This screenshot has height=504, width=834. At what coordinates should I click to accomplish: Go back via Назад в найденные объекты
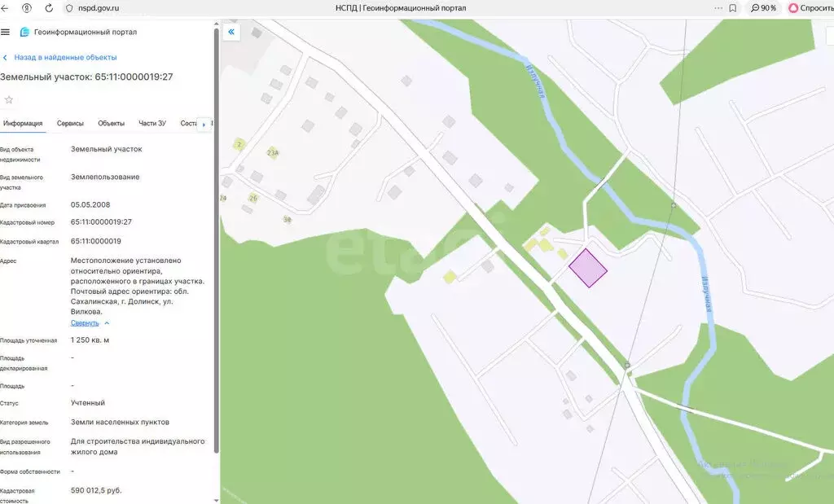pyautogui.click(x=65, y=58)
